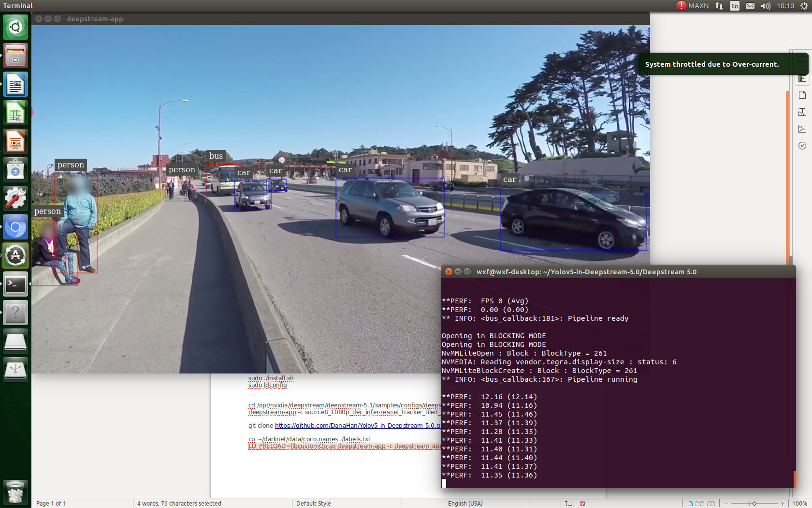This screenshot has width=812, height=508.
Task: Switch to book view in the status bar
Action: pyautogui.click(x=711, y=503)
